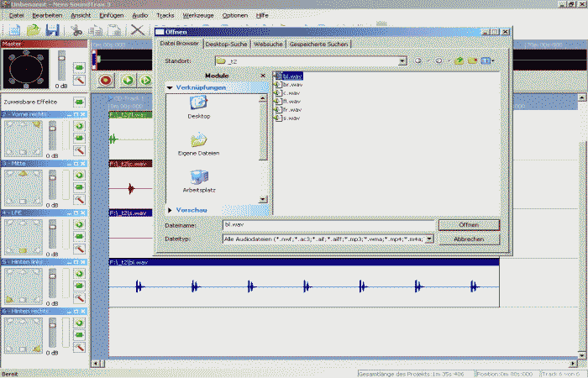Toggle the Master green effects button

pos(79,66)
